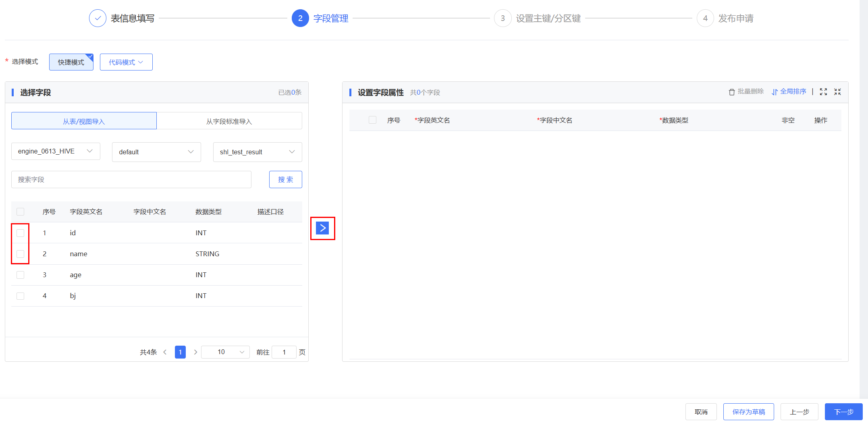
Task: Click the 下一步 button
Action: point(844,412)
